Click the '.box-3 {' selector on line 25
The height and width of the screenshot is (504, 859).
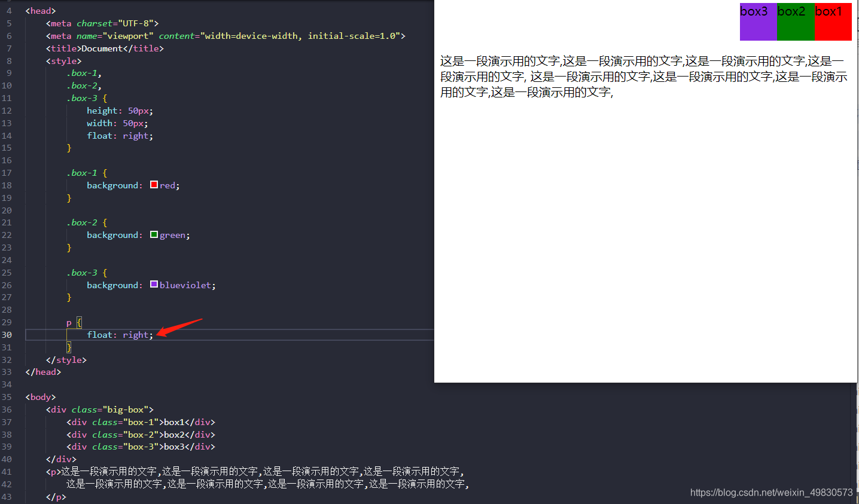[x=87, y=273]
